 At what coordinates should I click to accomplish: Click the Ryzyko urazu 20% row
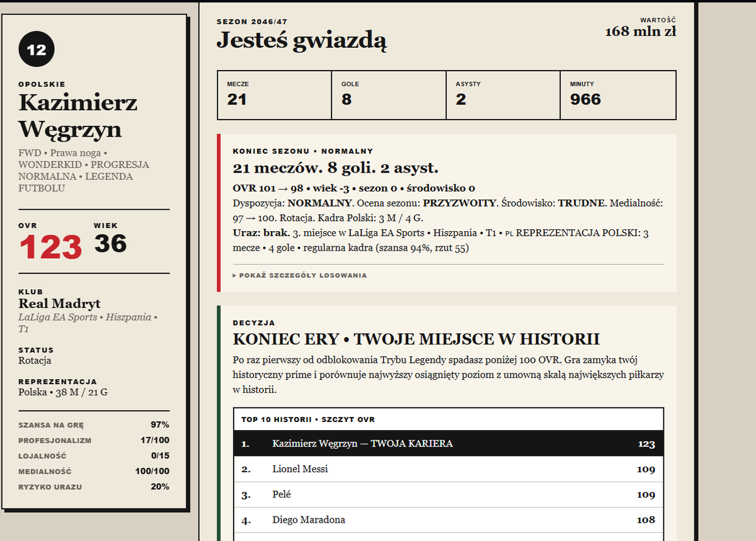pyautogui.click(x=94, y=487)
